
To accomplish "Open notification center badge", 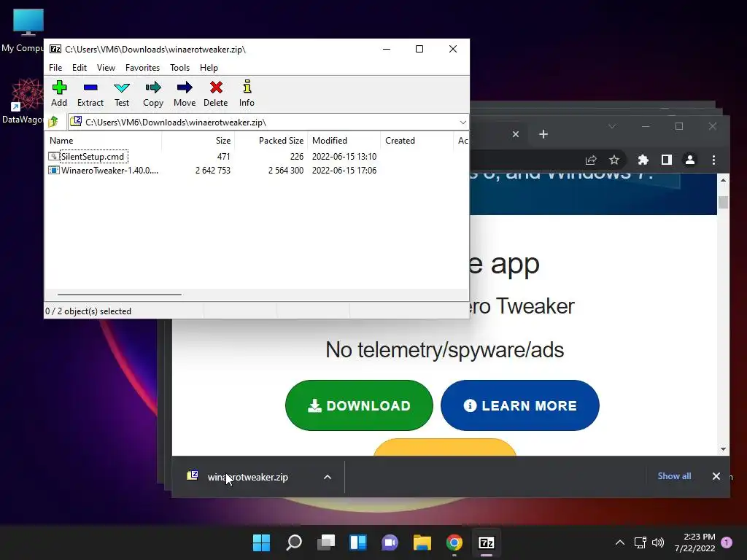I will pyautogui.click(x=727, y=542).
